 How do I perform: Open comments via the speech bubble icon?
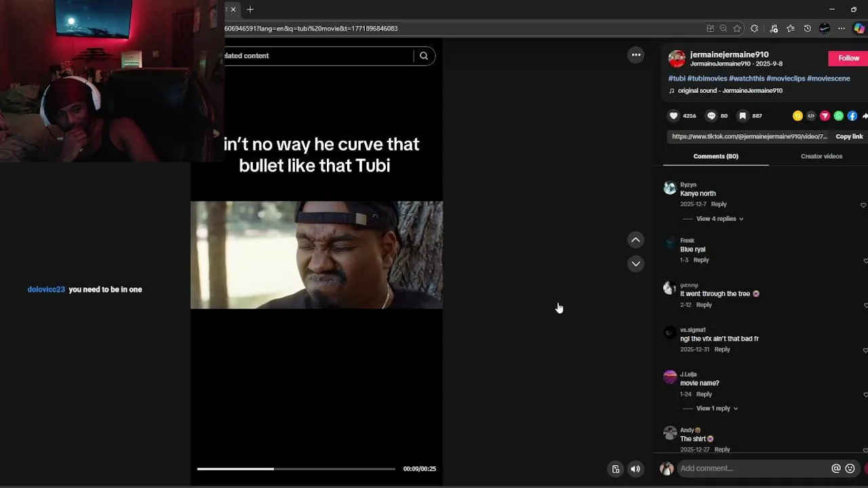(x=711, y=116)
